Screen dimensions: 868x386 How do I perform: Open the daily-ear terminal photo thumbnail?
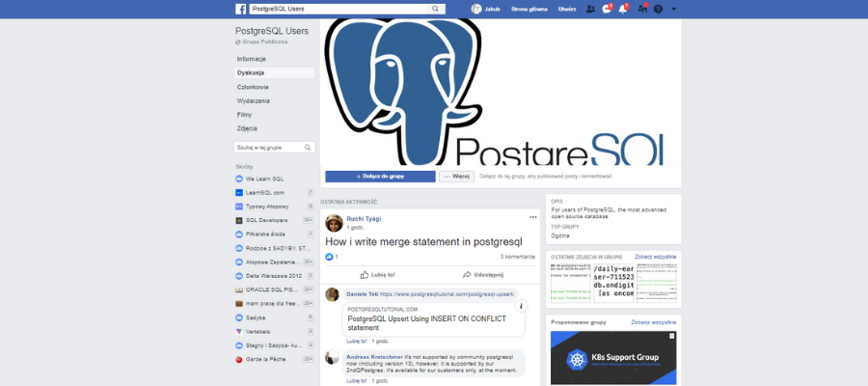(613, 283)
